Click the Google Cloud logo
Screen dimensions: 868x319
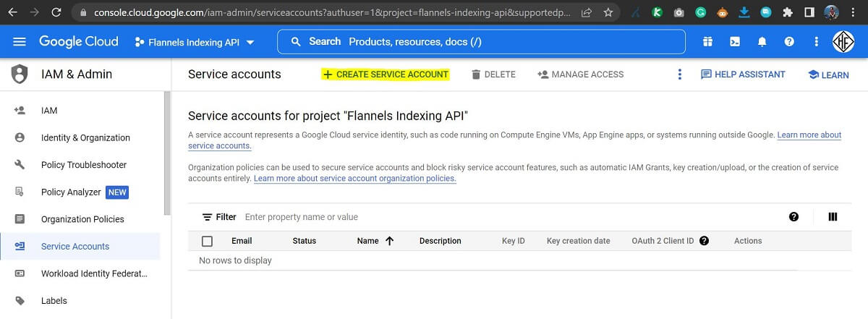tap(78, 41)
